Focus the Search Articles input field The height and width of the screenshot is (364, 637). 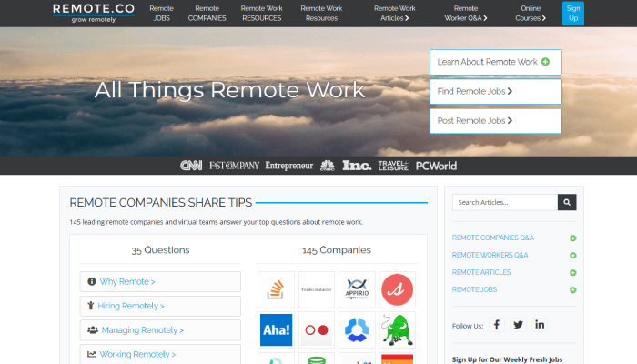tap(505, 202)
